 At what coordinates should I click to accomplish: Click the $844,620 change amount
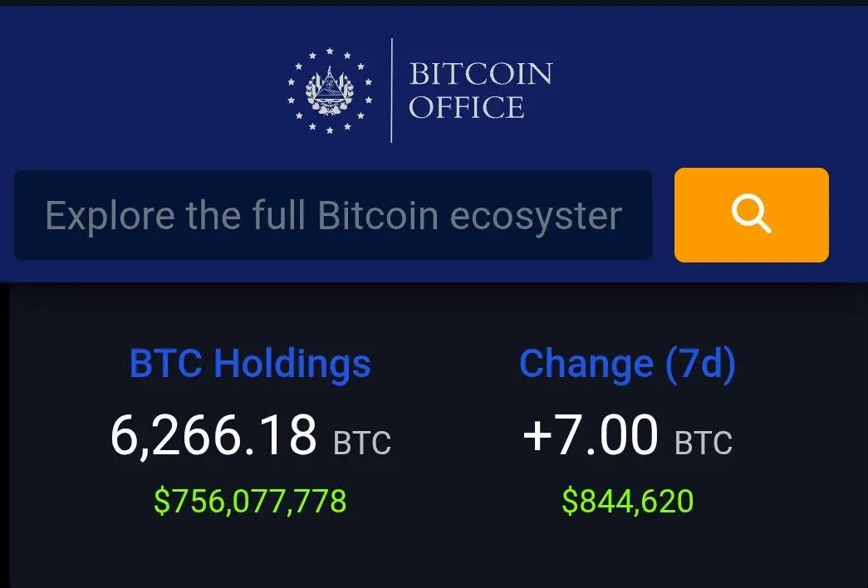pos(628,501)
